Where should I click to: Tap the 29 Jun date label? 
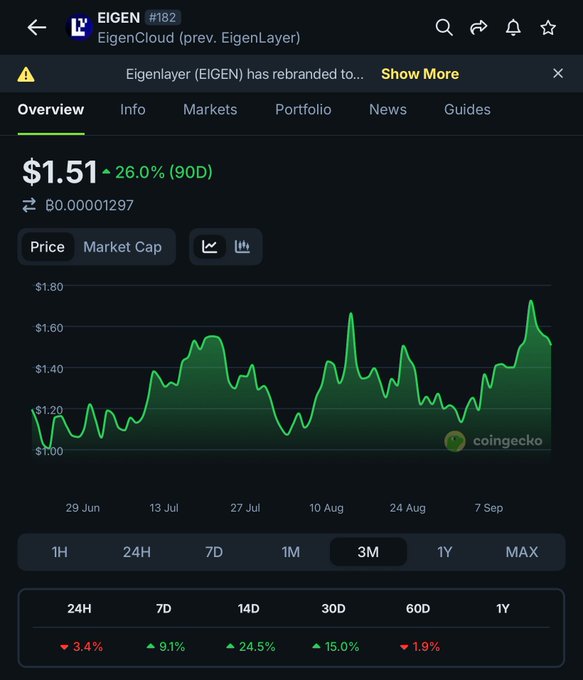(82, 508)
